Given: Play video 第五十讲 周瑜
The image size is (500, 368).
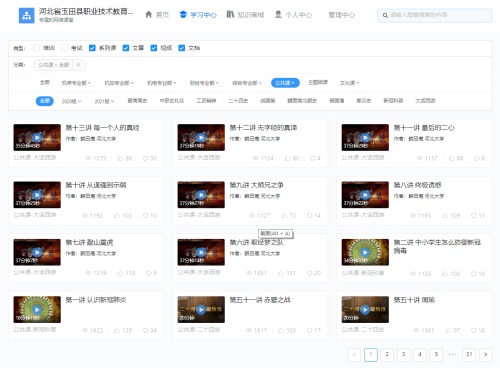Looking at the screenshot, I should (365, 310).
